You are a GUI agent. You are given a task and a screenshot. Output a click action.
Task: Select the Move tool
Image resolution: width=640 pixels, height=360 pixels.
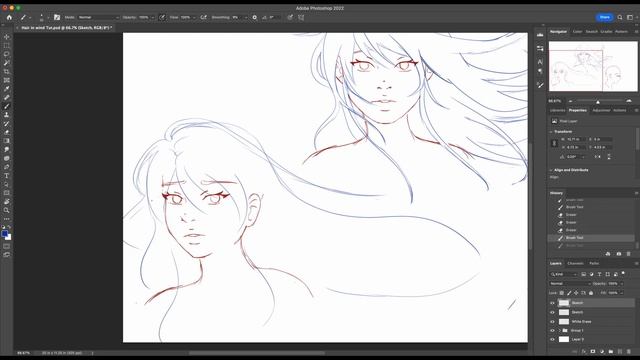click(7, 37)
